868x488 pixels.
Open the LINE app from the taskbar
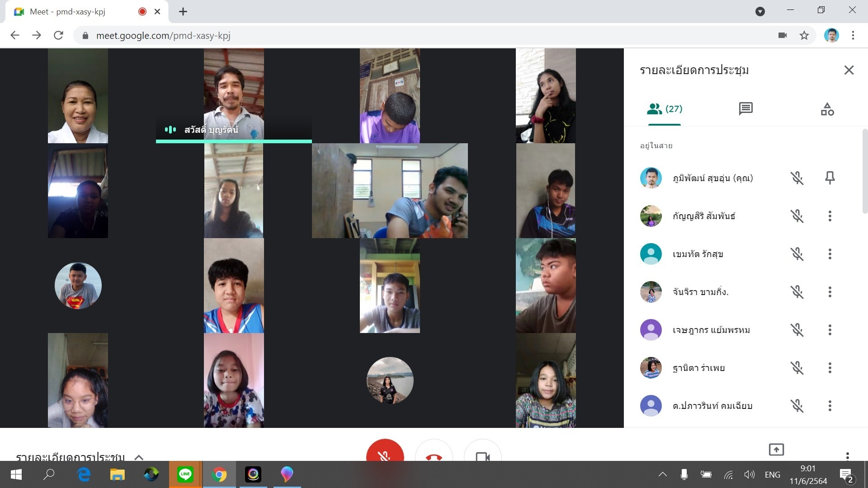point(185,474)
